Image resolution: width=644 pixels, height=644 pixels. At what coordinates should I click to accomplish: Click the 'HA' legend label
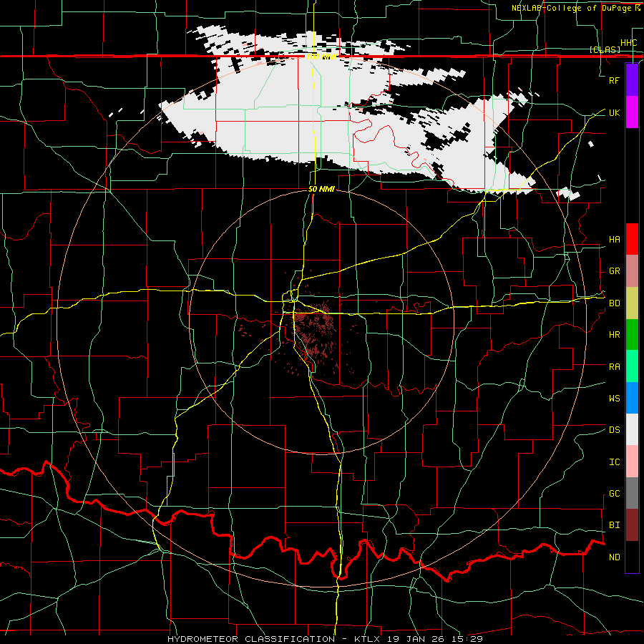(615, 240)
